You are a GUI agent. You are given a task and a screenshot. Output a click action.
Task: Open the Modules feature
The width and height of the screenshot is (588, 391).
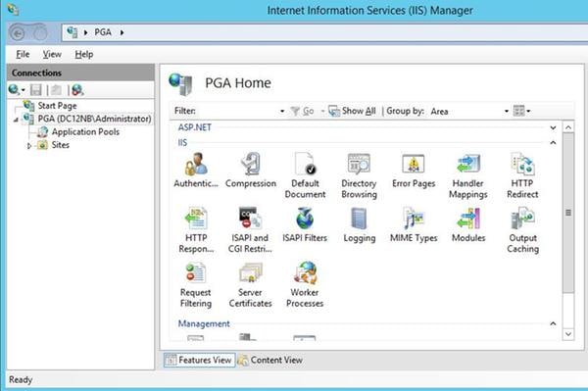point(468,225)
